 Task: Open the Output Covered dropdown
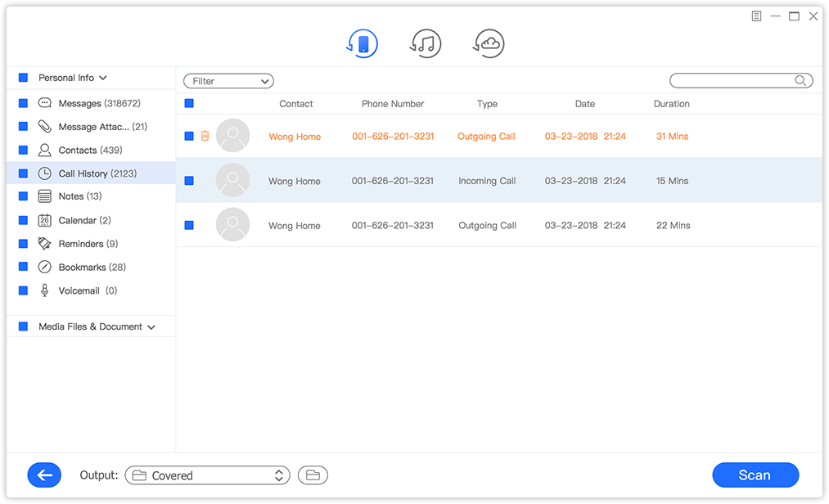(207, 475)
